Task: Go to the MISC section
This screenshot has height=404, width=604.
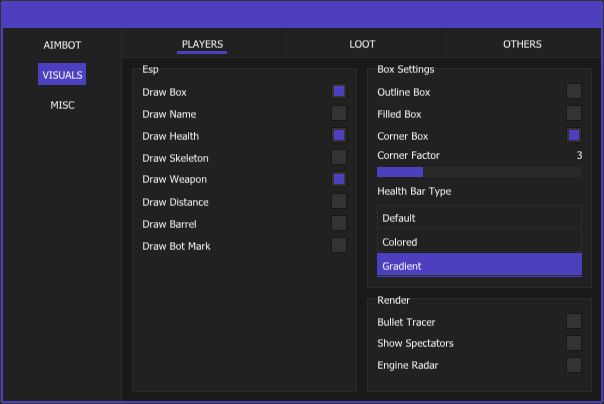Action: pyautogui.click(x=62, y=105)
